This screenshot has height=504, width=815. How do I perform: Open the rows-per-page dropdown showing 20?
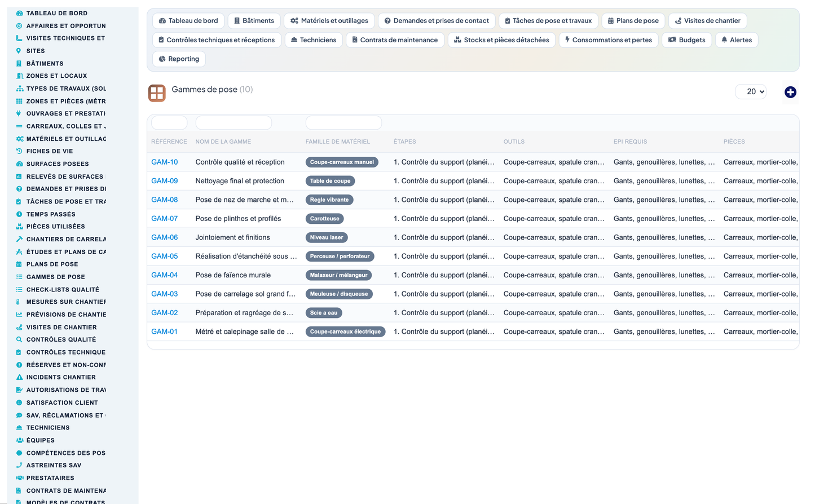click(x=751, y=91)
